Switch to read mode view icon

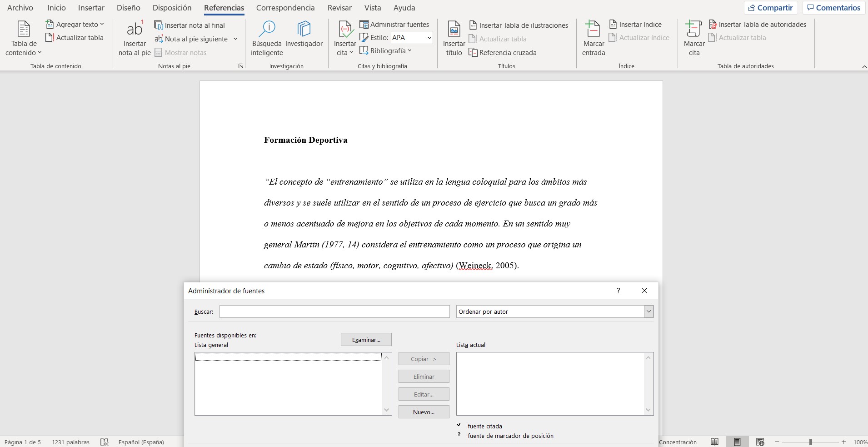click(715, 442)
